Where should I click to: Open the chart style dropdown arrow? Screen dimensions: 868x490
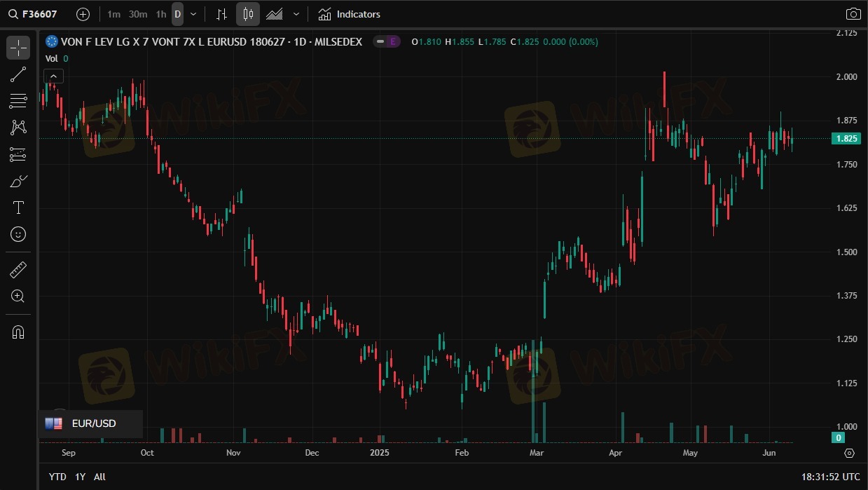296,14
